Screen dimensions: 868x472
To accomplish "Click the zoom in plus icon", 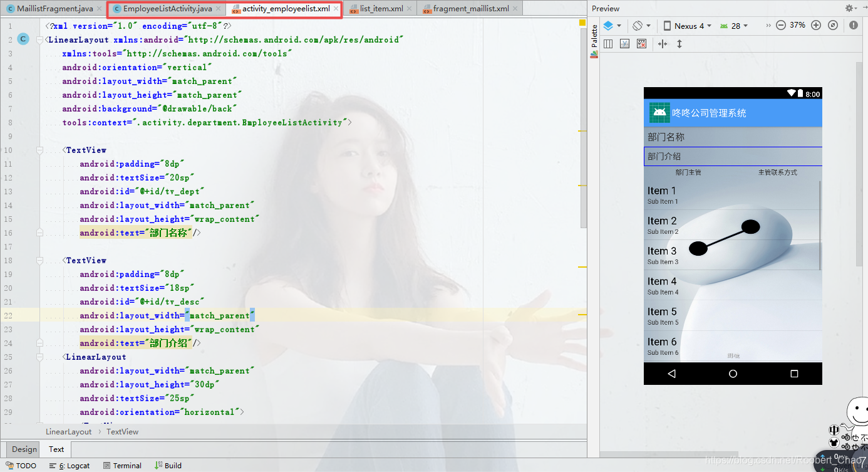I will click(816, 26).
